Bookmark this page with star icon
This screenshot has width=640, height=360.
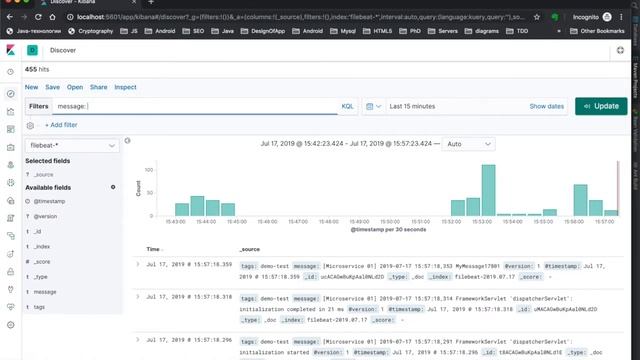[537, 17]
